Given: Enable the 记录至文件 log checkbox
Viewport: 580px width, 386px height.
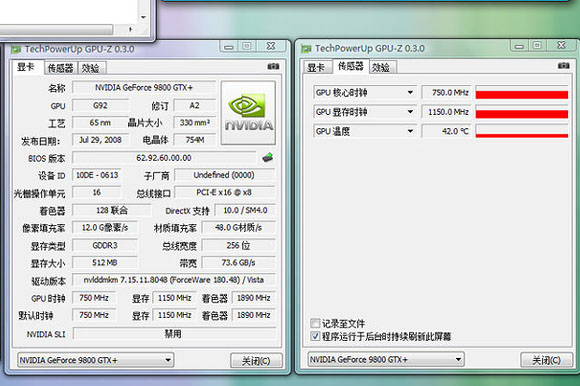Looking at the screenshot, I should tap(315, 324).
